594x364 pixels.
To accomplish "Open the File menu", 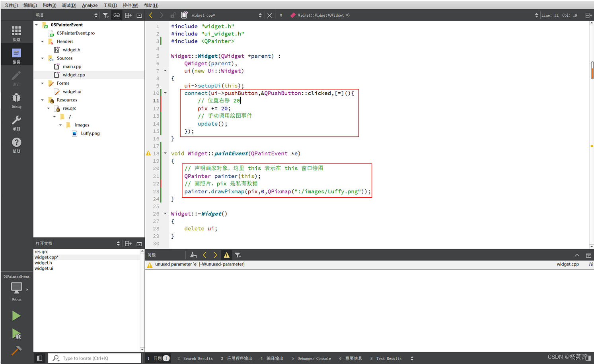I will click(x=11, y=5).
